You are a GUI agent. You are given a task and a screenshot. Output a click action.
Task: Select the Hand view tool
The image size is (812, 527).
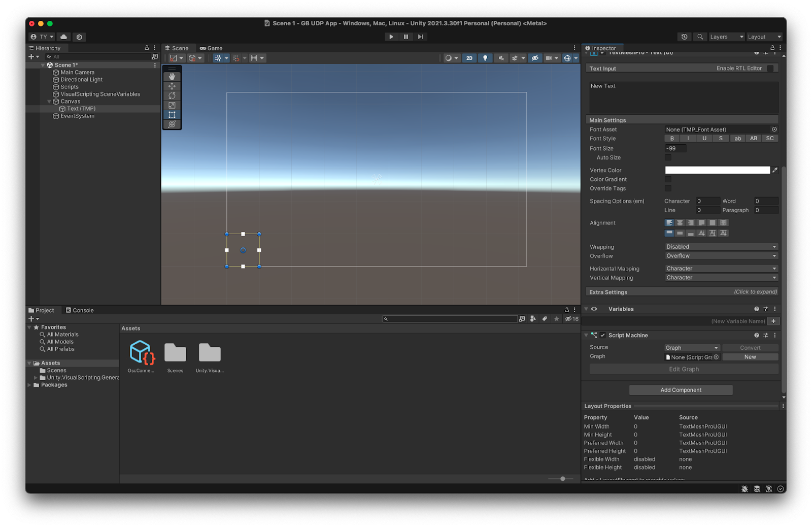click(172, 77)
